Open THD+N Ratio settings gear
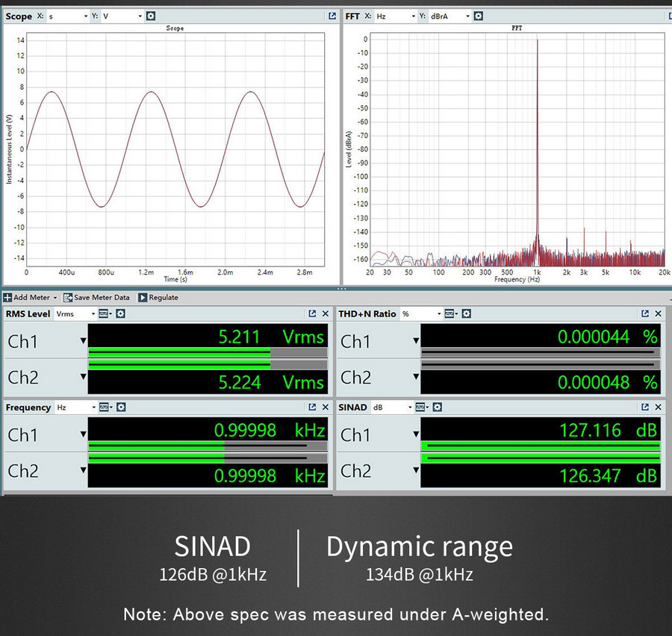The image size is (672, 636). pyautogui.click(x=467, y=314)
